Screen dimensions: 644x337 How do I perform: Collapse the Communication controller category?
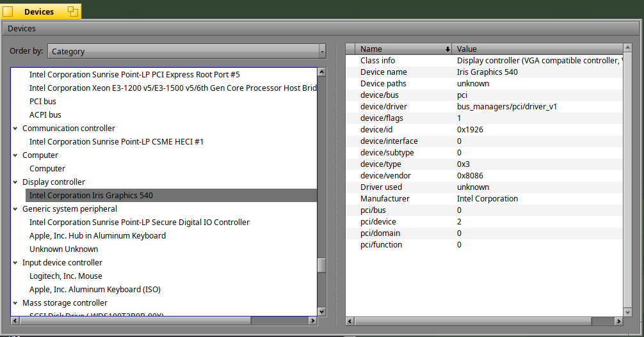click(x=15, y=129)
